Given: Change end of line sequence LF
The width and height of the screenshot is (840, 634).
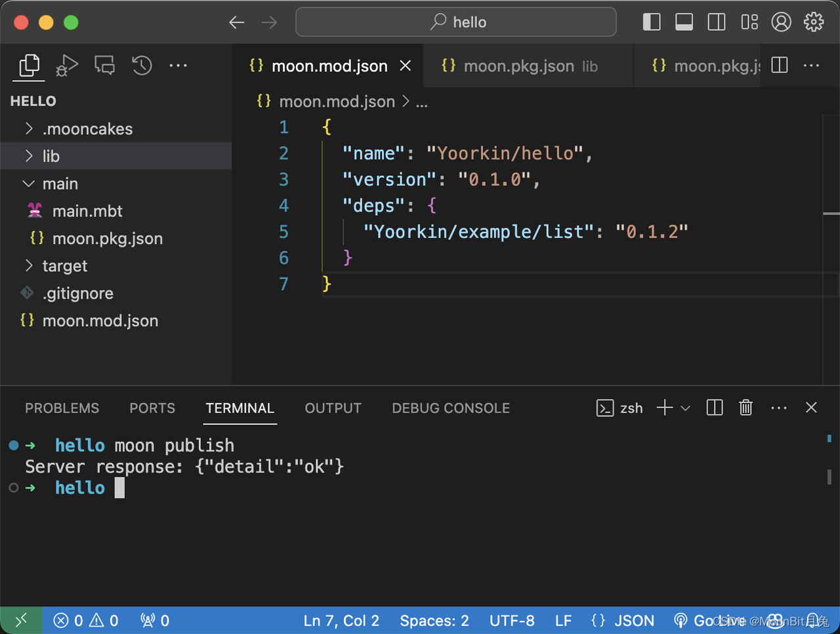Looking at the screenshot, I should point(563,620).
